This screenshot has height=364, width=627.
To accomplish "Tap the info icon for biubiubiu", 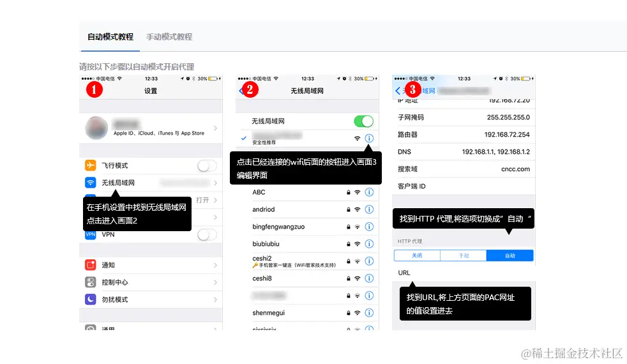I will coord(369,243).
